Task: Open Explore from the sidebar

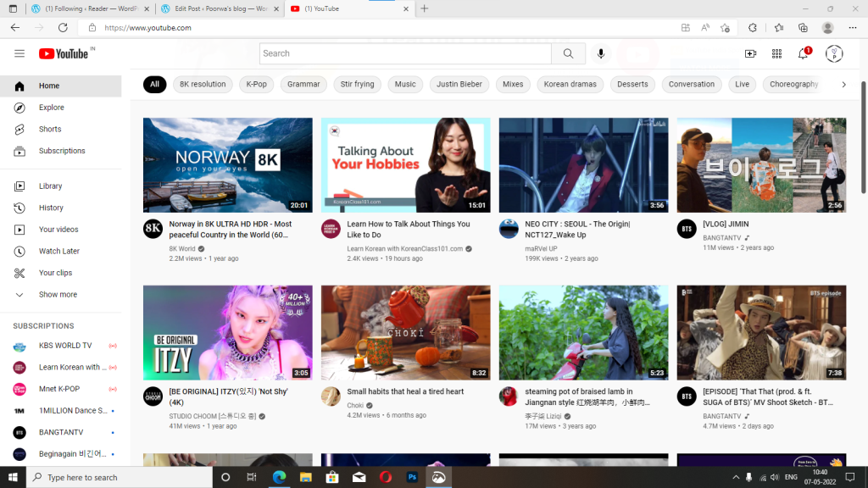Action: [51, 108]
